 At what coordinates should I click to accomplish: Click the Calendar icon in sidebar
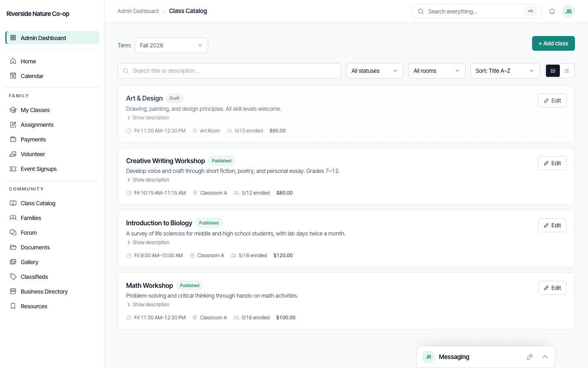click(13, 76)
